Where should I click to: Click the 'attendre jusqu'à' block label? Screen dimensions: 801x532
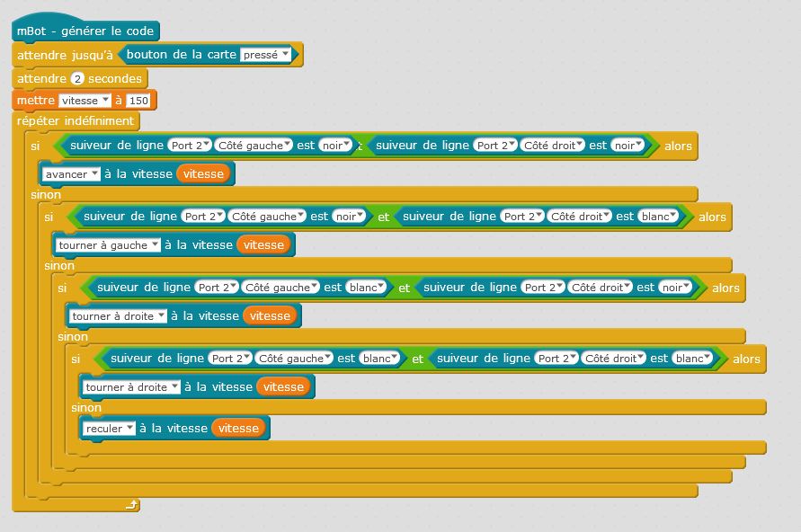[x=64, y=55]
